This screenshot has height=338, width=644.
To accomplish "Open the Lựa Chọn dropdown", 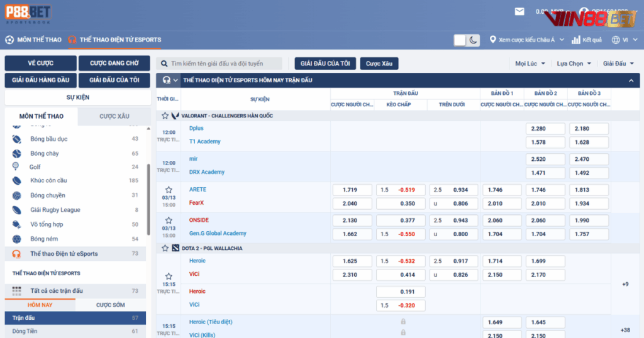I will coord(574,63).
